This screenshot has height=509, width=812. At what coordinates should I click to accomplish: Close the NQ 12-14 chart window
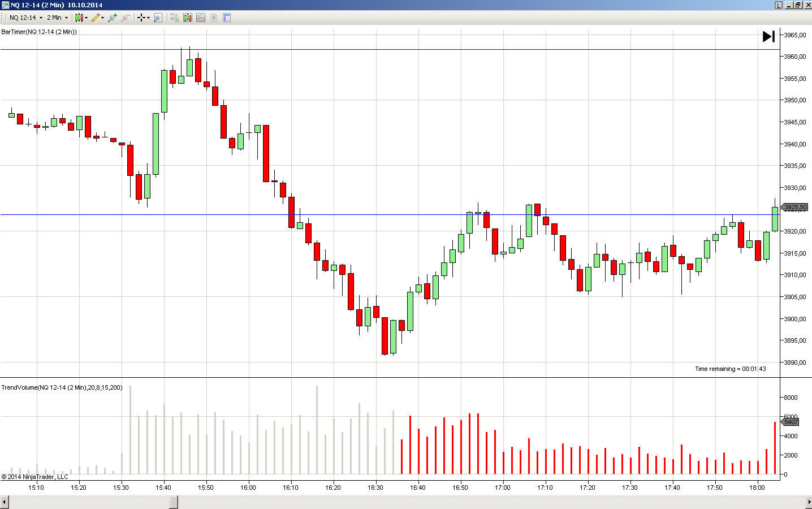(x=807, y=5)
